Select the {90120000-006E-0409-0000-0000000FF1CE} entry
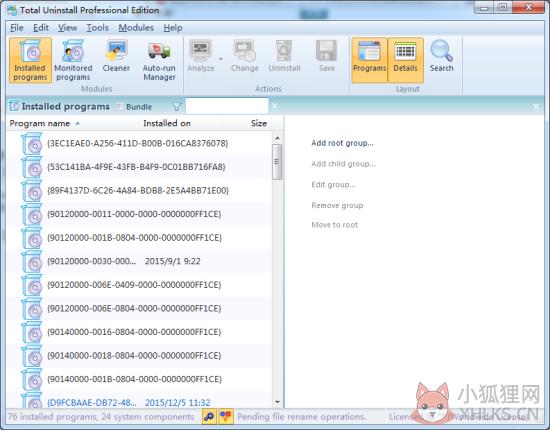Viewport: 550px width, 430px height. pos(139,285)
